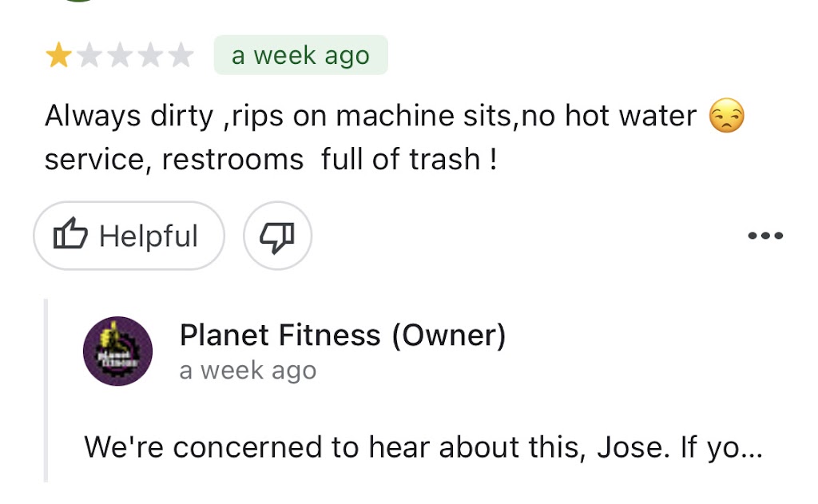Screen dimensions: 818x504
Task: Select the fifth gray rating star
Action: [x=181, y=56]
